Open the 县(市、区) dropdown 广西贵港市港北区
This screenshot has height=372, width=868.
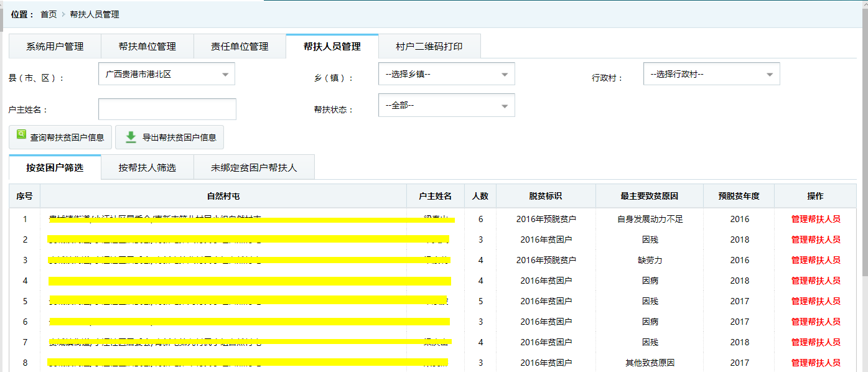click(166, 74)
